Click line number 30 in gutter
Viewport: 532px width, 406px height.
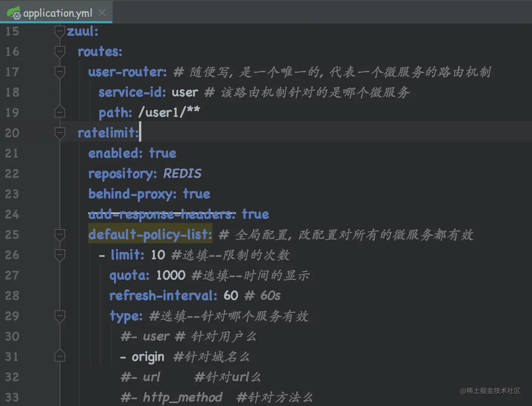point(12,336)
